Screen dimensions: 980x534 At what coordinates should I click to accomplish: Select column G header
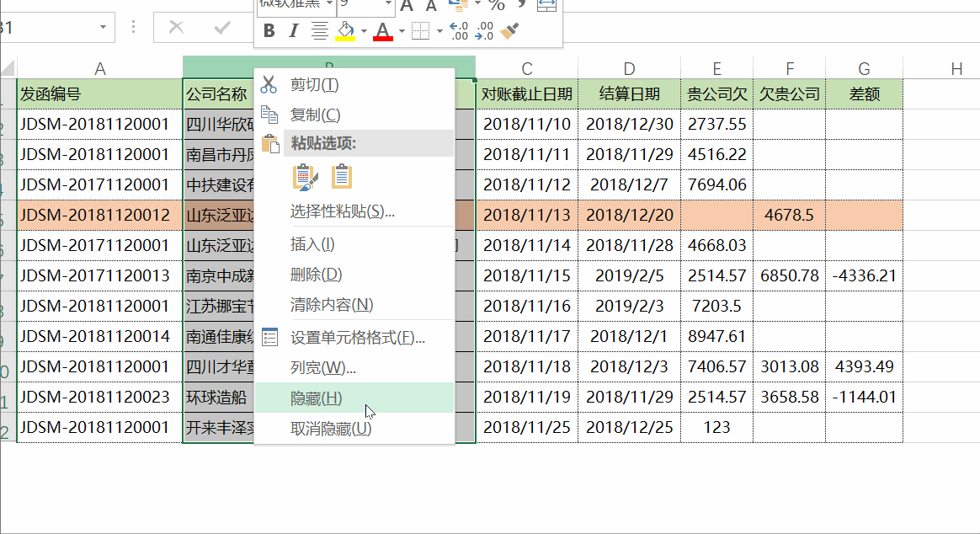pyautogui.click(x=865, y=68)
